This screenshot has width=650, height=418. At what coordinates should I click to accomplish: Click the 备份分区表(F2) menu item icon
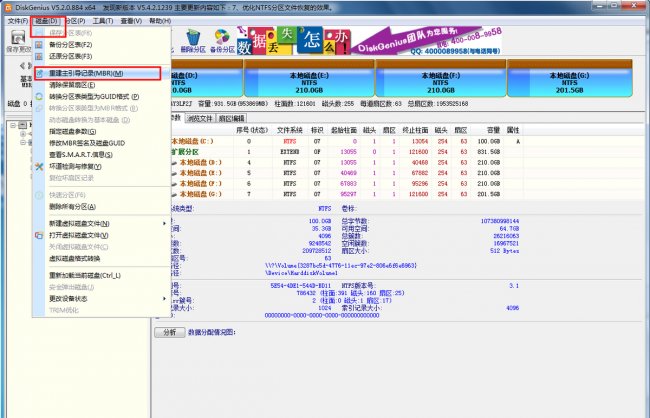point(39,45)
